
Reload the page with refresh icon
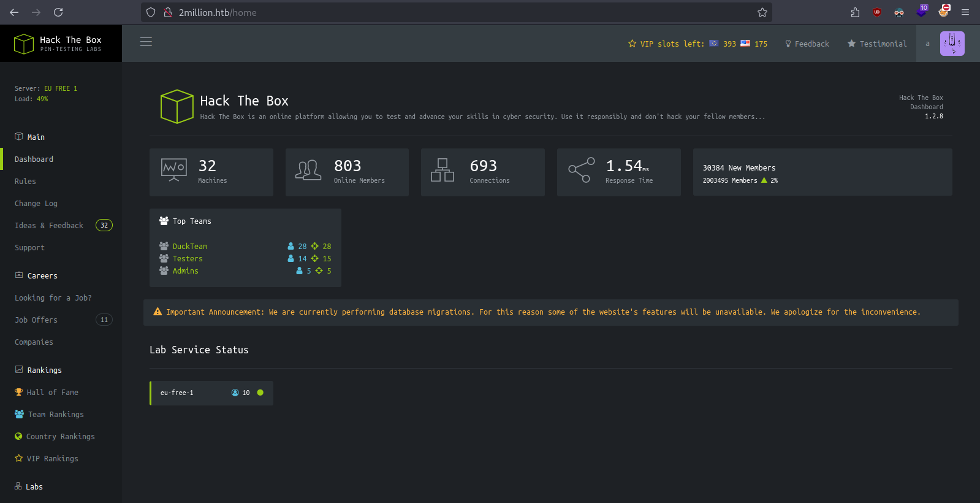click(58, 12)
